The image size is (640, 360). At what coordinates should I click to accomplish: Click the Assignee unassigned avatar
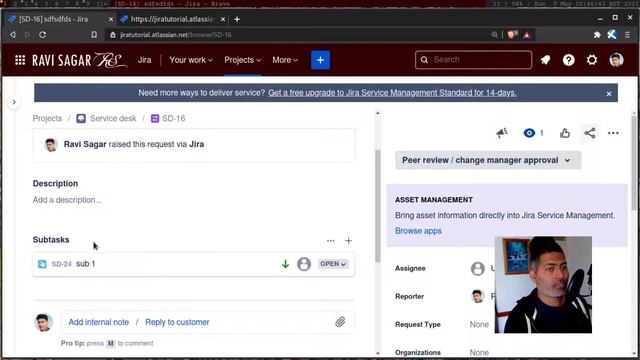point(478,269)
